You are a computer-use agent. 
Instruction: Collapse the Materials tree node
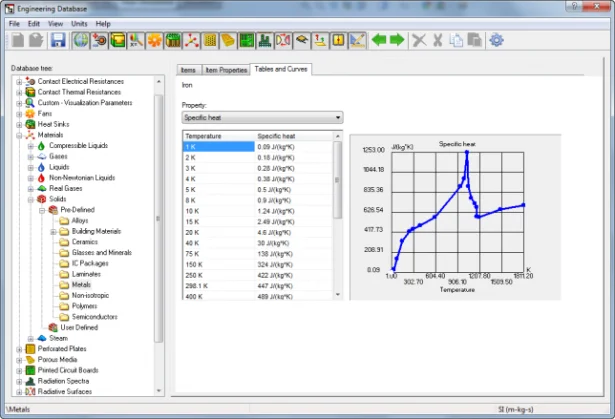[18, 135]
